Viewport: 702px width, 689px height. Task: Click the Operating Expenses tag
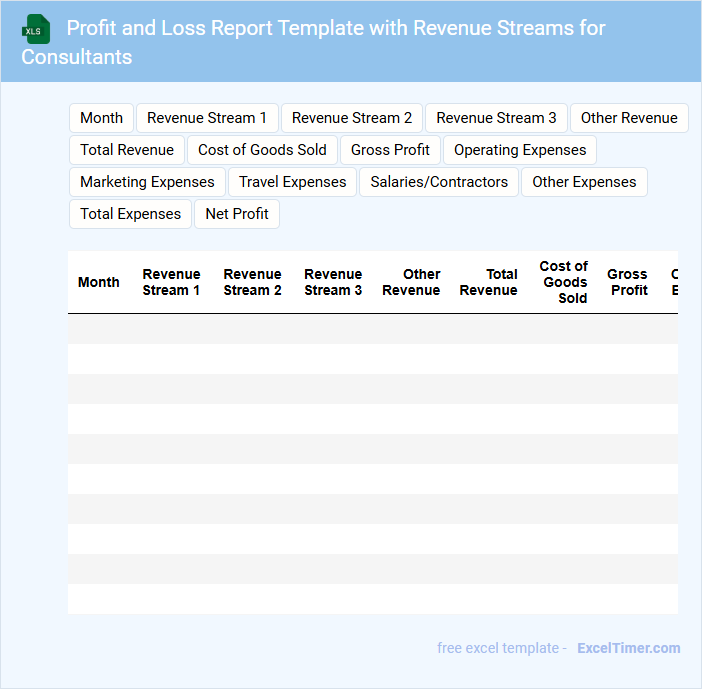(520, 150)
